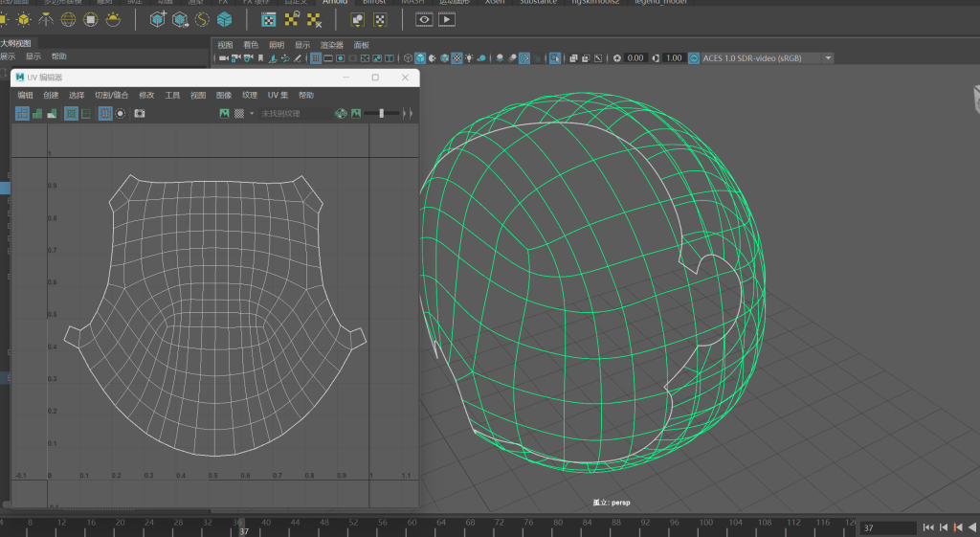Image resolution: width=980 pixels, height=537 pixels.
Task: Toggle isolate select circle icon in UV editor
Action: [x=121, y=113]
